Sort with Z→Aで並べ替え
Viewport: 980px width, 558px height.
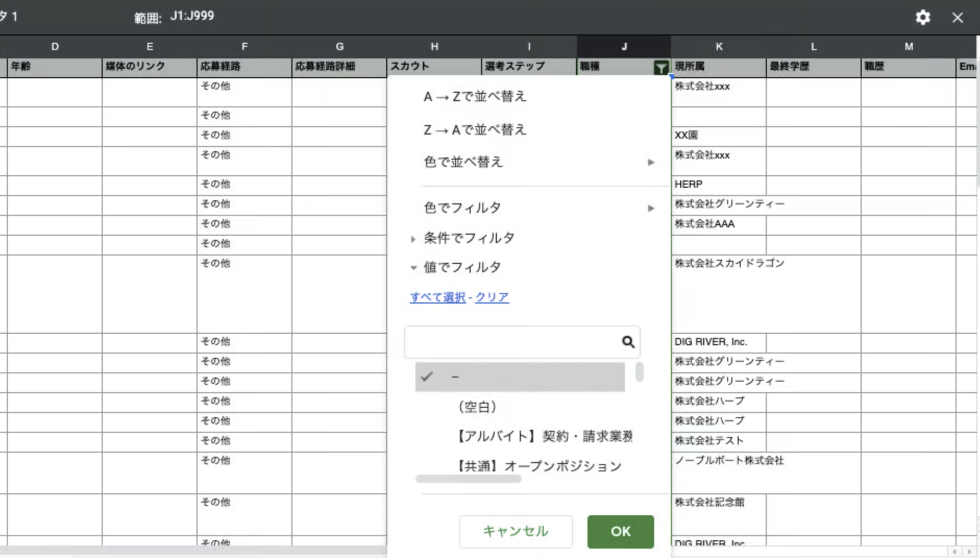click(x=475, y=130)
